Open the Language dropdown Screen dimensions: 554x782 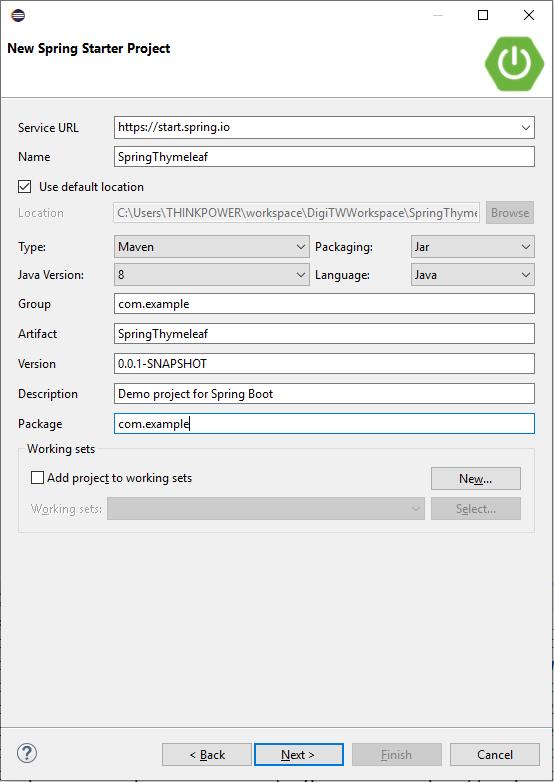pyautogui.click(x=473, y=275)
